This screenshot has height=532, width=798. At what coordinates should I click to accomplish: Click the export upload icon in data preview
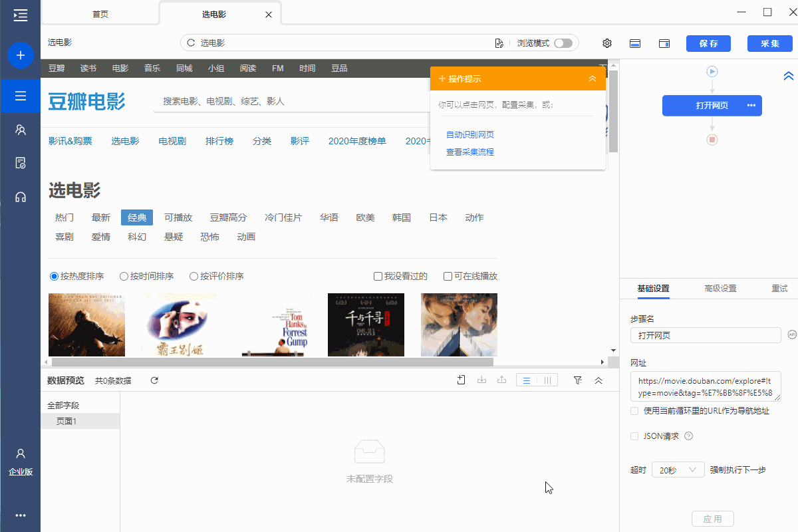(502, 380)
